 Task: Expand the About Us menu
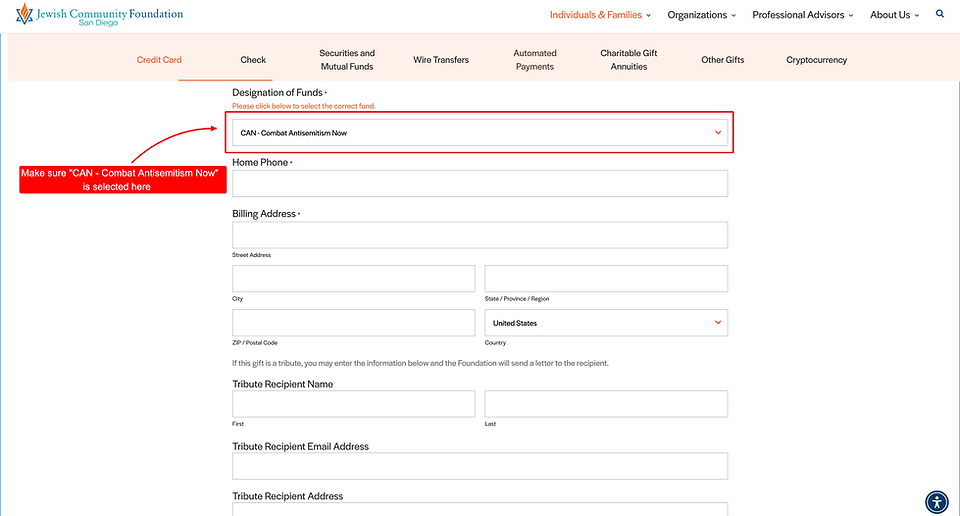[894, 15]
